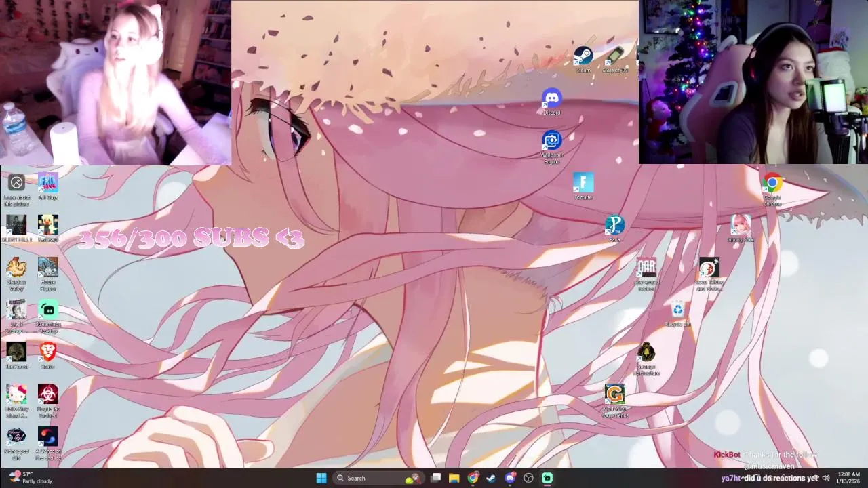The width and height of the screenshot is (868, 488).
Task: Select the dark-haired streamer webcam overlay
Action: (753, 82)
